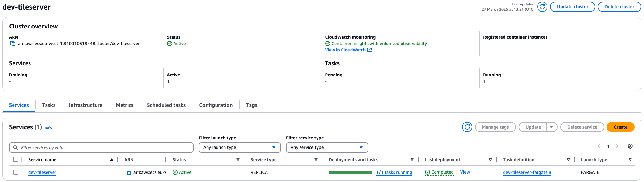Image resolution: width=644 pixels, height=182 pixels.
Task: Open the Infrastructure tab
Action: coord(86,105)
